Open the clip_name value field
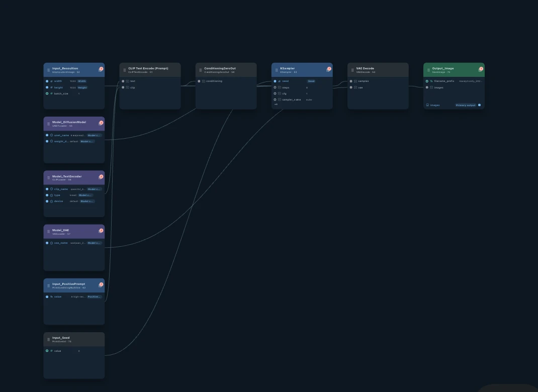Viewport: 538px width, 392px height. click(x=78, y=189)
